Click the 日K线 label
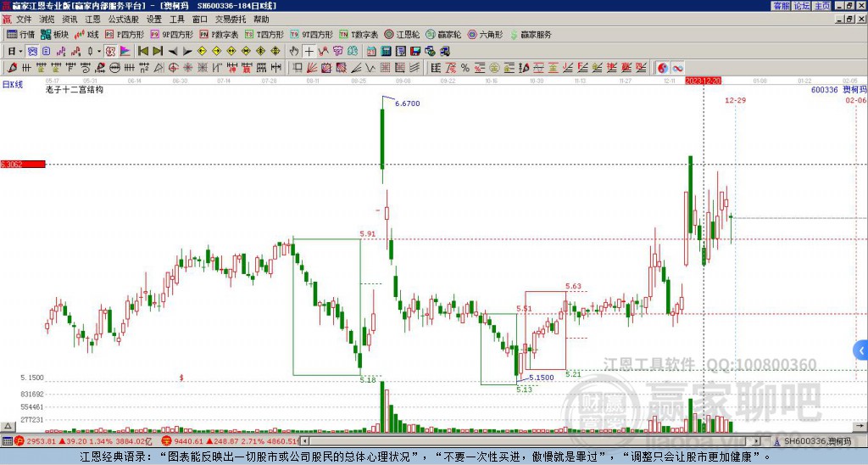 (12, 85)
